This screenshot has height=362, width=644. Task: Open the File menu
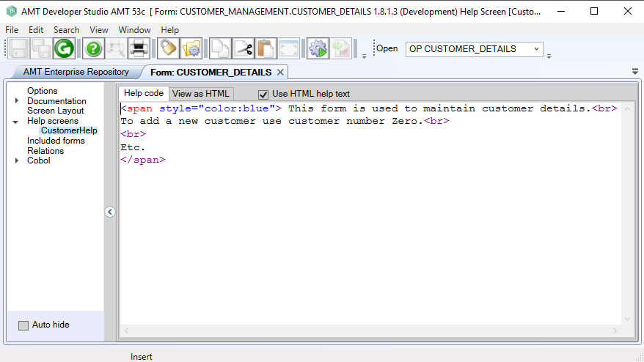[12, 30]
